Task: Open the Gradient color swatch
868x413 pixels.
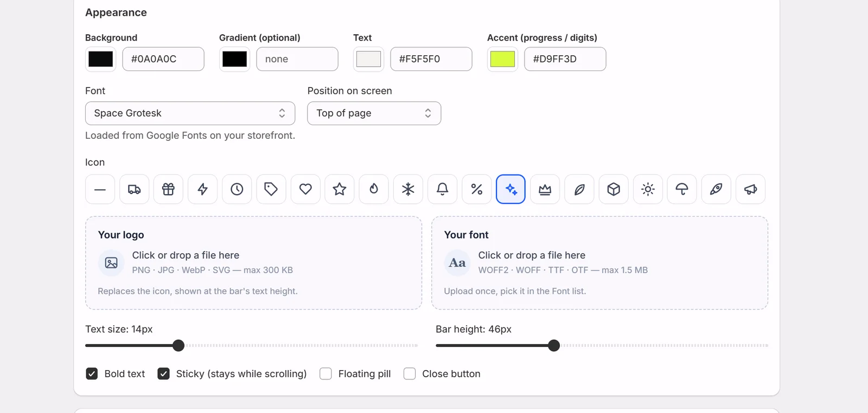Action: click(234, 59)
